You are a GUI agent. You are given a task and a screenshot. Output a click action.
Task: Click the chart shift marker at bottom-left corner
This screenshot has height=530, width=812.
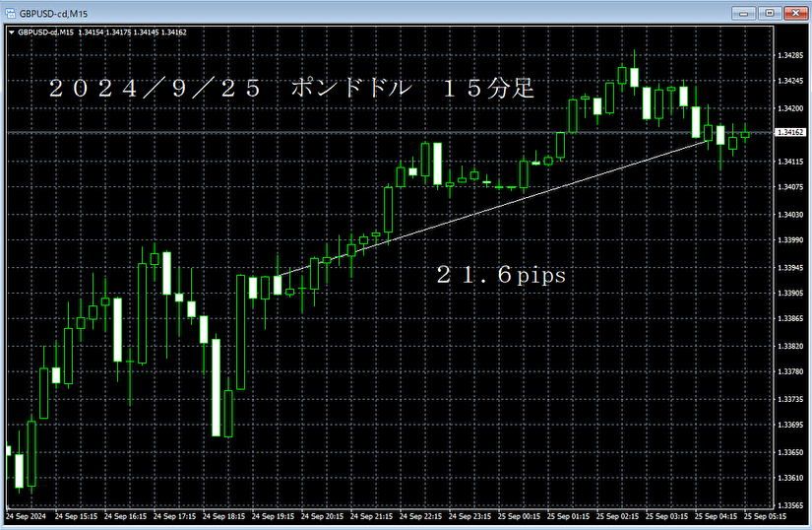(x=9, y=507)
